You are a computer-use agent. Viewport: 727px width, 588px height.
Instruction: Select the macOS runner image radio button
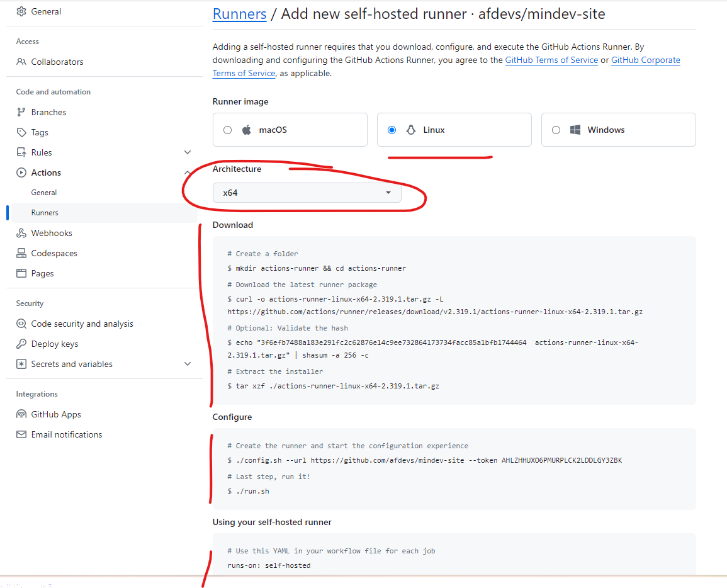click(227, 130)
